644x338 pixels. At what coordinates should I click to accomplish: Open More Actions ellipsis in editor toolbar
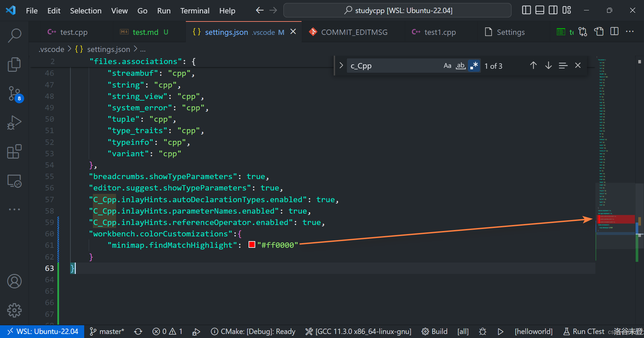[x=630, y=32]
